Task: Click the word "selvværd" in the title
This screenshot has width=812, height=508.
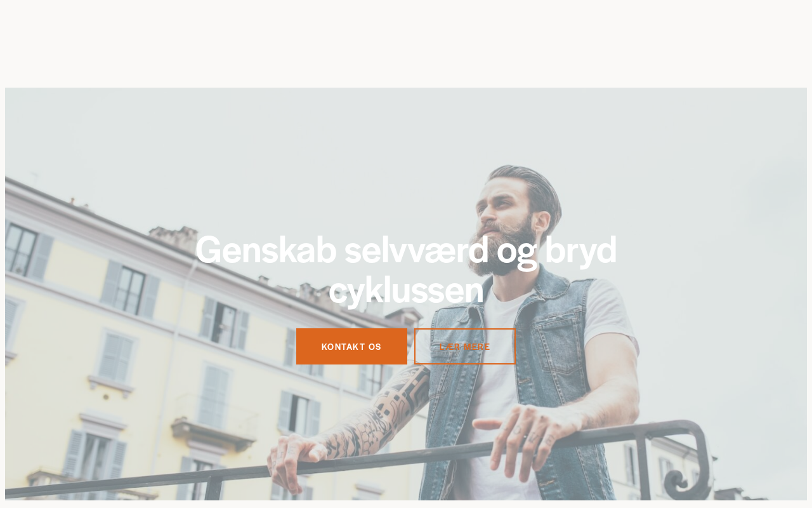Action: (416, 250)
